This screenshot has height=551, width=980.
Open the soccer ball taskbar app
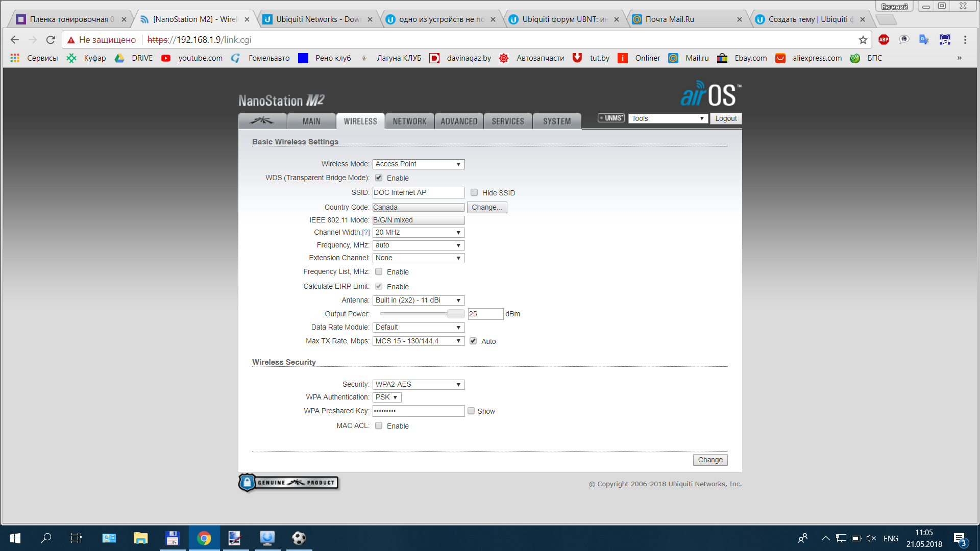pyautogui.click(x=299, y=538)
